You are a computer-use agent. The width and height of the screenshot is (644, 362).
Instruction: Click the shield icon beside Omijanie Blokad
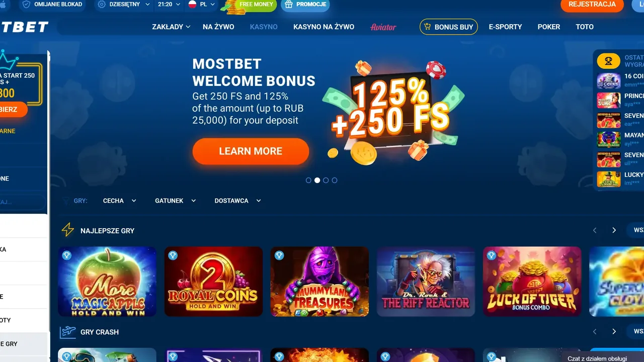[x=26, y=4]
